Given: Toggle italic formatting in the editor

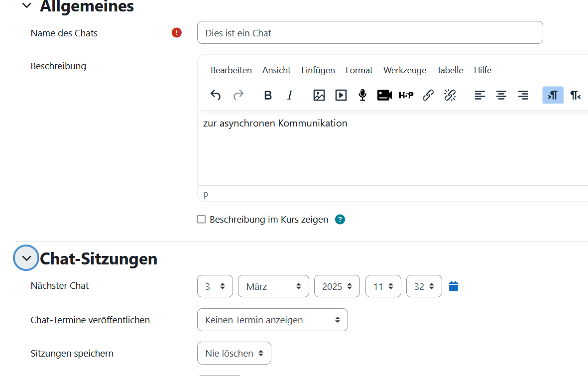Looking at the screenshot, I should tap(290, 95).
